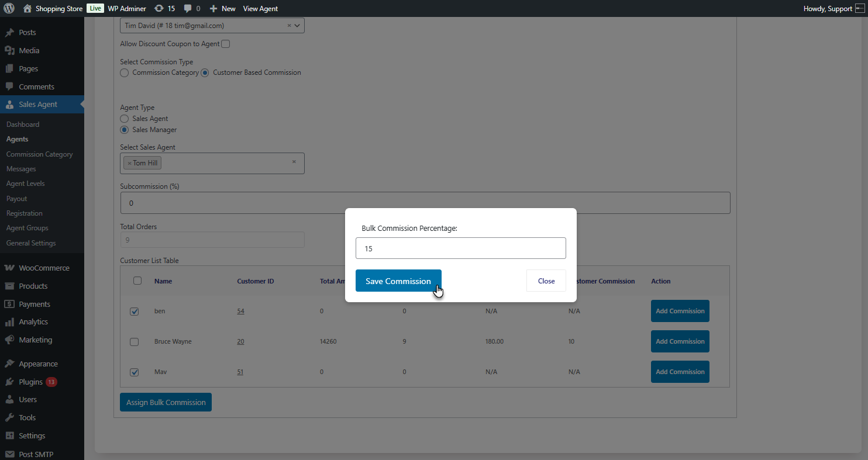Click Assign Bulk Commission button

166,402
